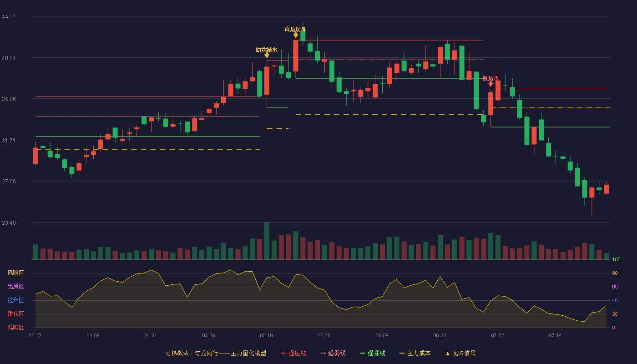Click the 06-09 date label
The image size is (637, 364).
[x=382, y=335]
